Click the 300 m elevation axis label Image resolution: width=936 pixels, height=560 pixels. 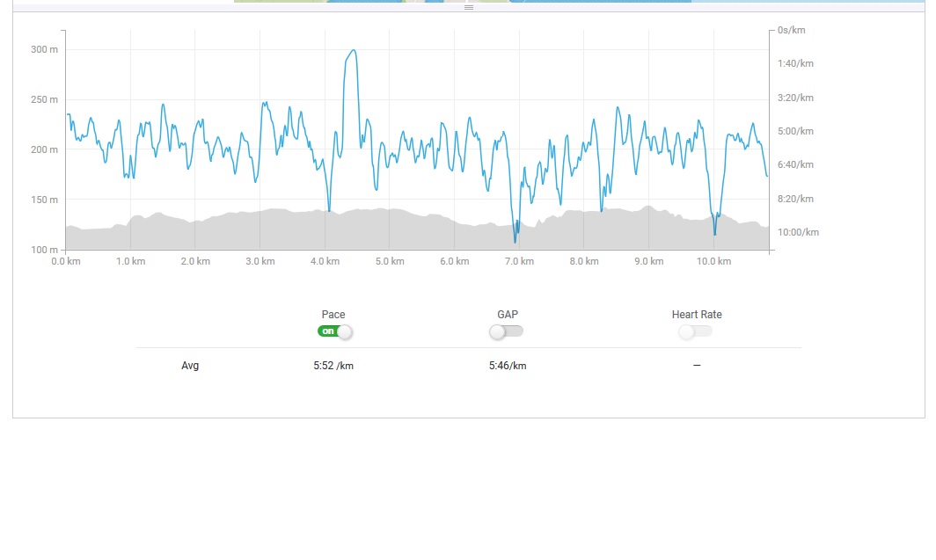tap(44, 49)
